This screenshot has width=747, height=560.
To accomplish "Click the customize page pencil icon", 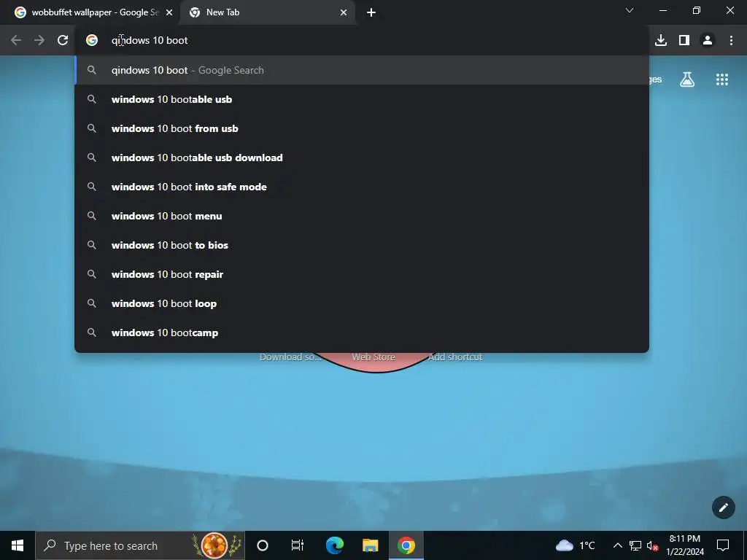I will 723,507.
